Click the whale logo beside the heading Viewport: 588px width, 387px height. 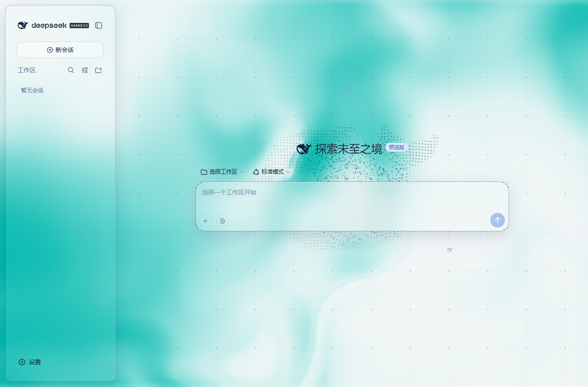point(304,149)
